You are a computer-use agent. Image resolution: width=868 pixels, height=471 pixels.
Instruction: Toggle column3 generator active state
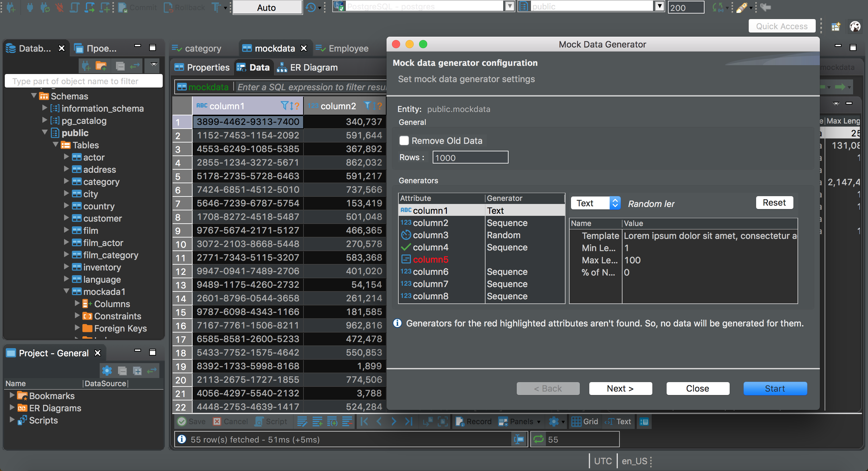click(406, 235)
